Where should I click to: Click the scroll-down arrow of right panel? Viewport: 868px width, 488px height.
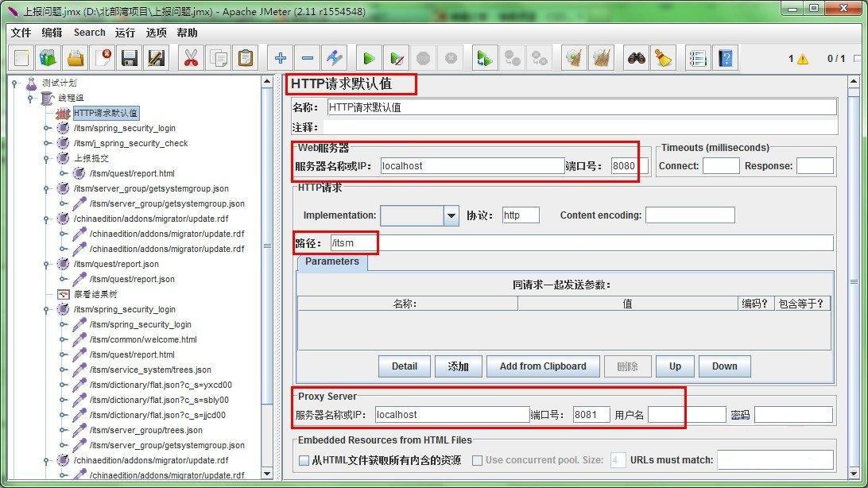854,474
